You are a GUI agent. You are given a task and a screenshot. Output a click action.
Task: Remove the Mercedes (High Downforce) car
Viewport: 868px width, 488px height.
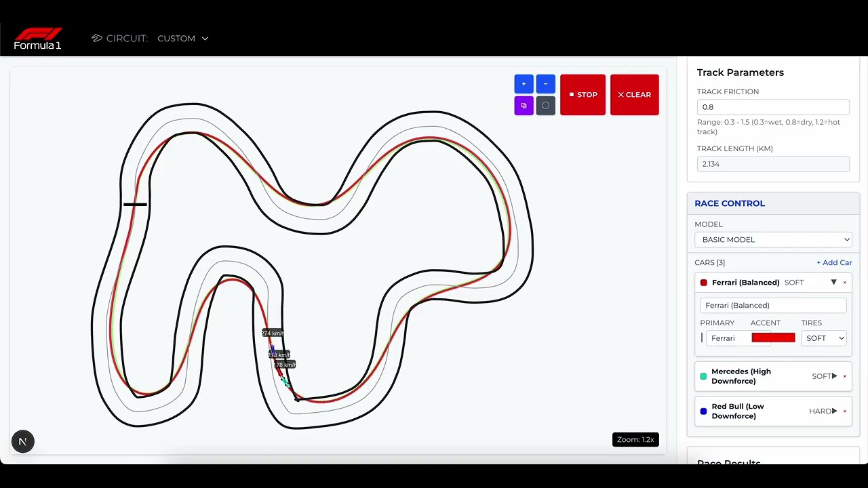(845, 376)
